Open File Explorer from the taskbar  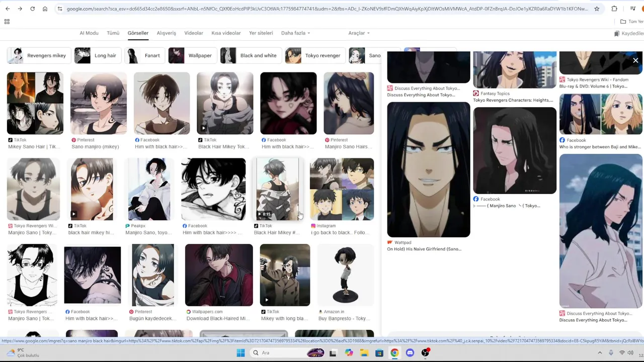click(x=364, y=352)
